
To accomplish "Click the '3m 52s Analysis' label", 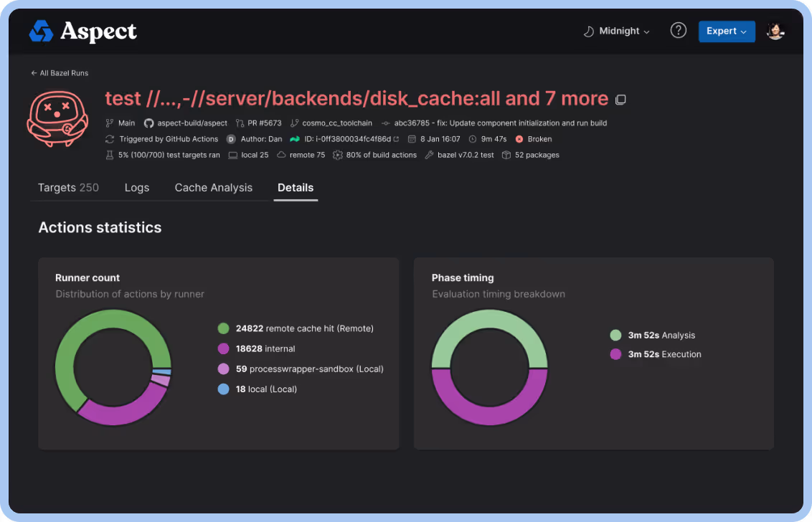I will point(661,335).
